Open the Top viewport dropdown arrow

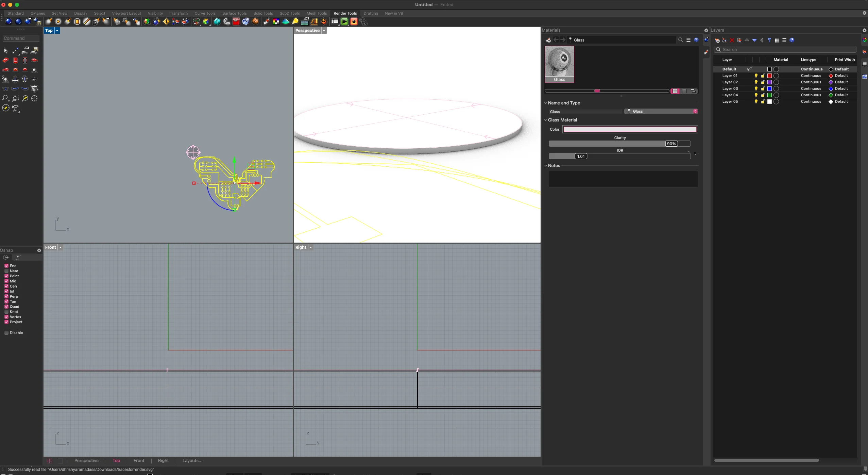(x=57, y=31)
